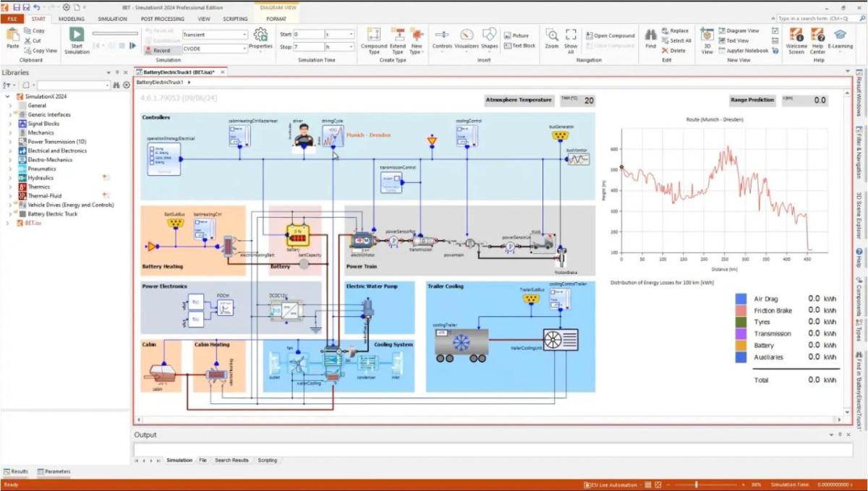Click the Find binoculars icon
This screenshot has height=491, width=868.
(650, 35)
